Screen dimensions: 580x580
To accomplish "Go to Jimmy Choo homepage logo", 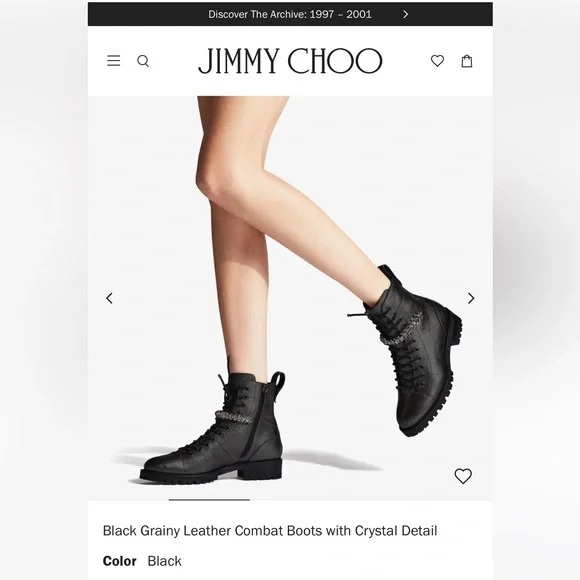I will pos(290,61).
